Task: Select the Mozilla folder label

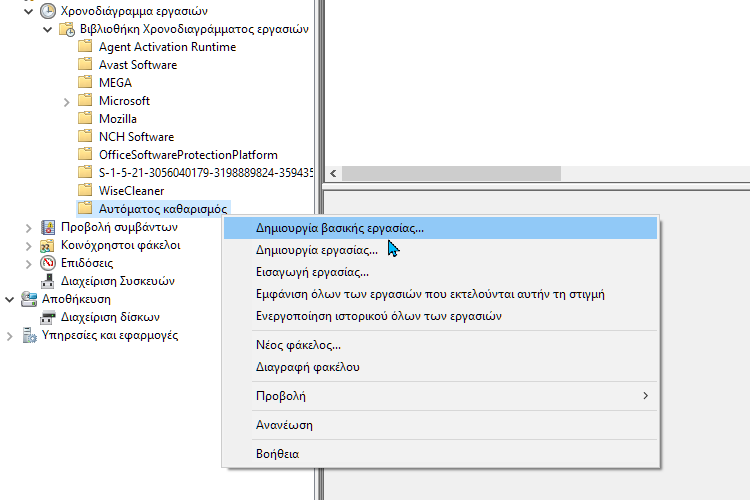Action: pos(118,118)
